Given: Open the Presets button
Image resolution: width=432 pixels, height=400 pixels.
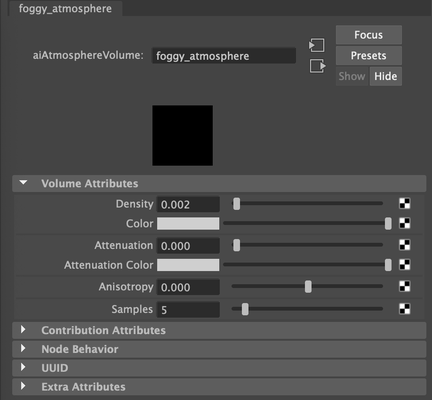Looking at the screenshot, I should click(x=369, y=56).
